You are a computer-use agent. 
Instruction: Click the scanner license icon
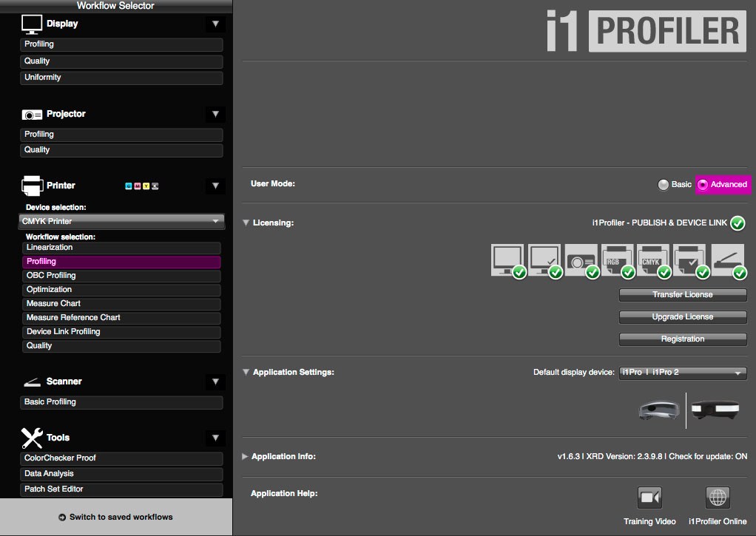point(726,259)
